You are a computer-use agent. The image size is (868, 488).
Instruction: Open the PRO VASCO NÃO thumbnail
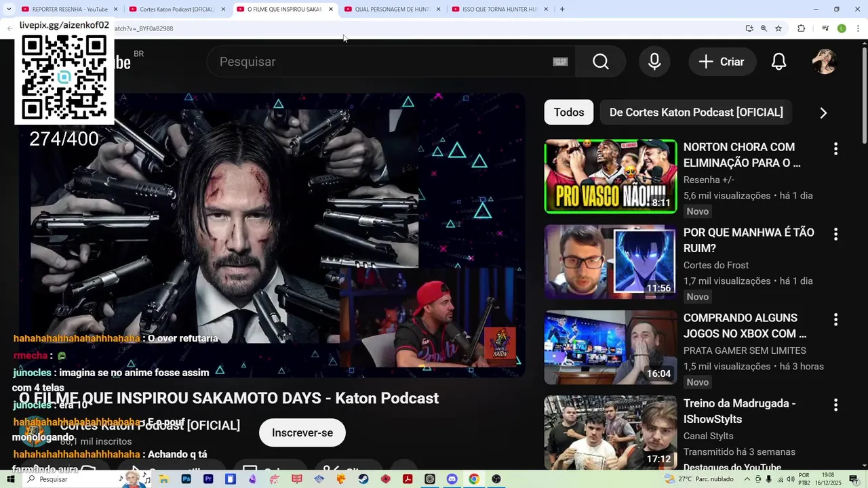pyautogui.click(x=610, y=176)
